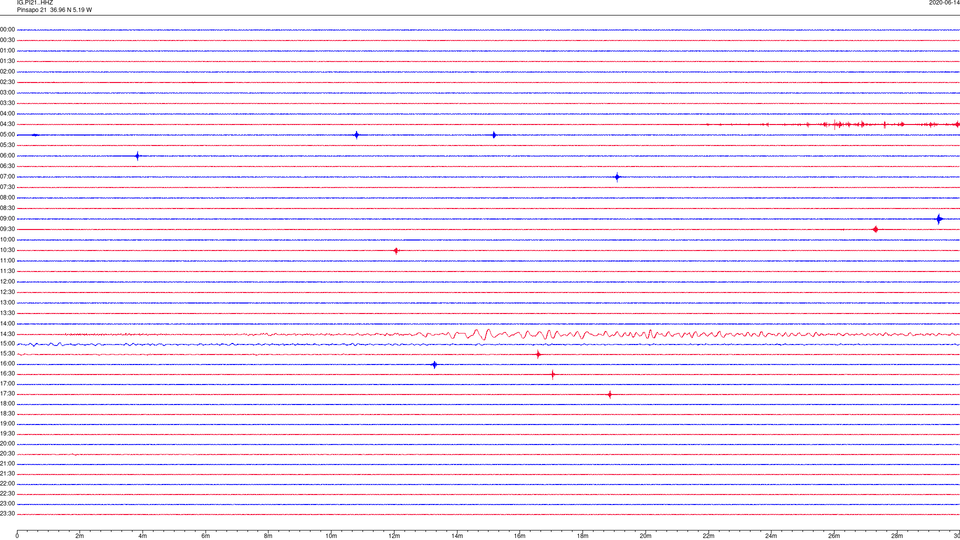Select the blue spike on the 09:00 trace

pos(939,219)
